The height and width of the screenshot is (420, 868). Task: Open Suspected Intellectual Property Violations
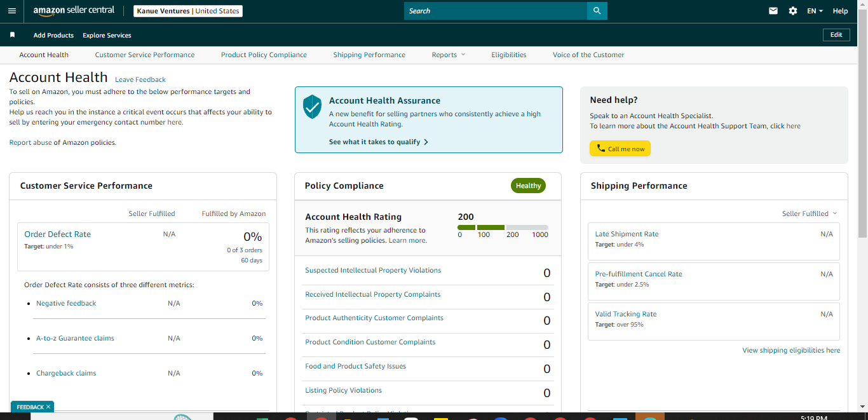(x=373, y=270)
